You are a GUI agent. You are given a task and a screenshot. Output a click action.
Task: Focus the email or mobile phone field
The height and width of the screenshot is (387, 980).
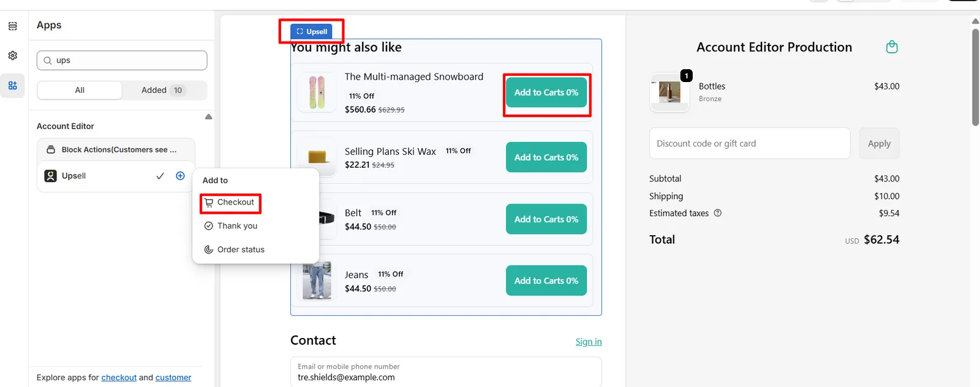click(446, 372)
